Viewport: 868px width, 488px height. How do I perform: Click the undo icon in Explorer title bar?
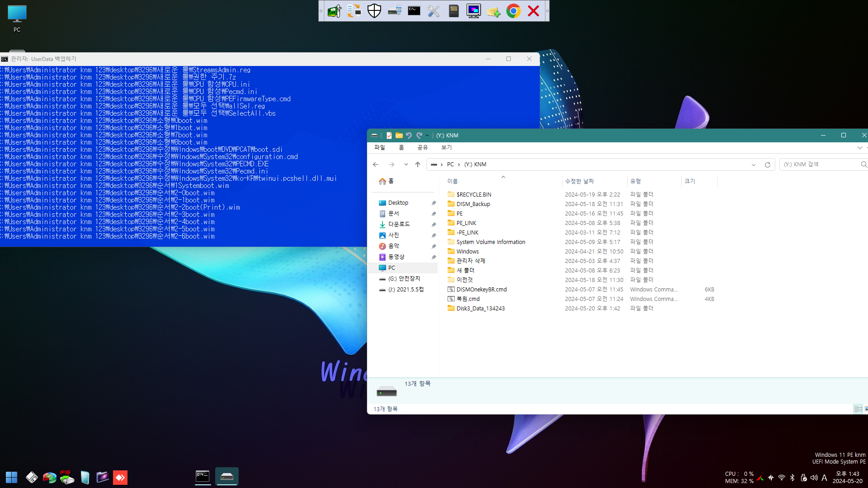(409, 136)
